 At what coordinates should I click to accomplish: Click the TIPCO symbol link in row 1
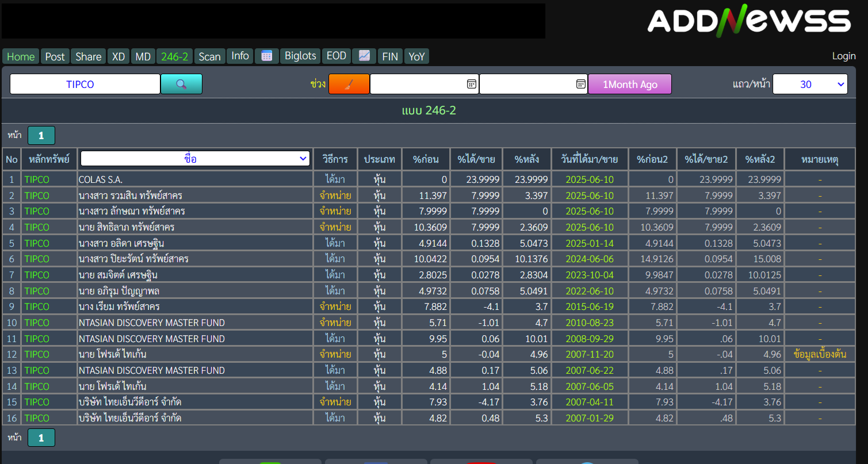37,179
